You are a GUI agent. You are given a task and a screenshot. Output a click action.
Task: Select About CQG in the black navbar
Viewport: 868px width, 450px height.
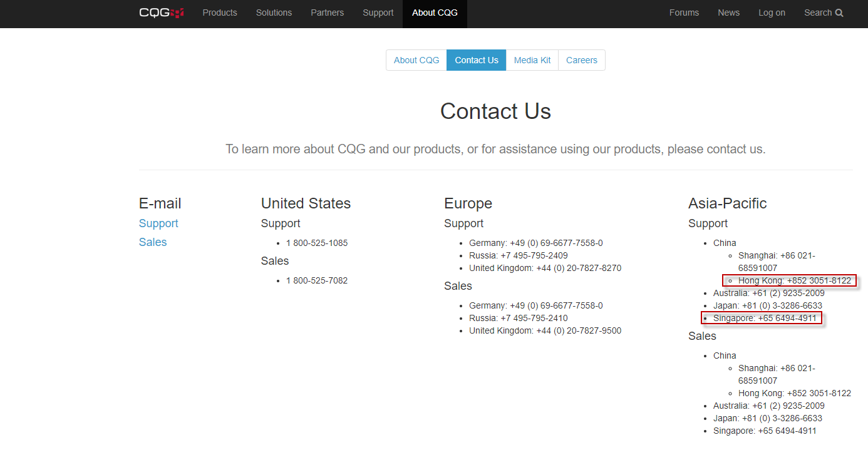[435, 13]
